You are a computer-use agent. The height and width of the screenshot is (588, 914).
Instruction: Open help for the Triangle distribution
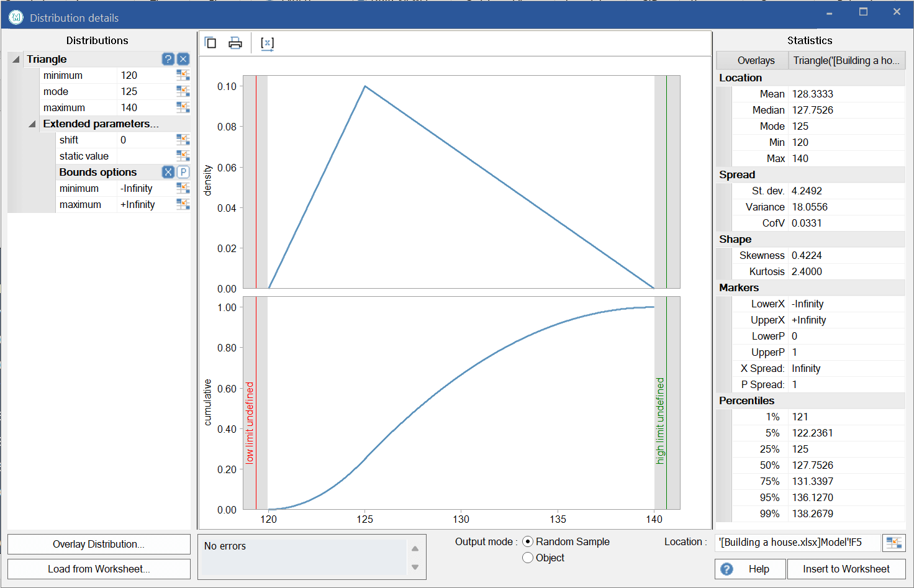click(168, 59)
